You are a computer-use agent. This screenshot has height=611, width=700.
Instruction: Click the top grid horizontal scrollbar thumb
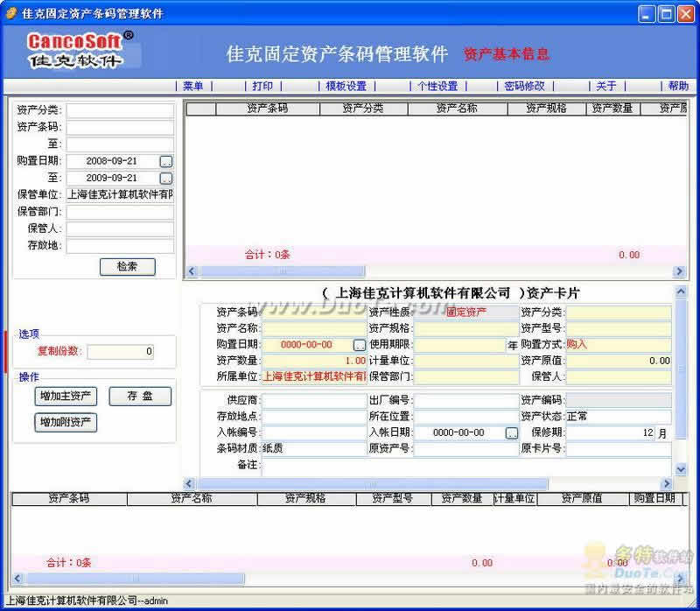[x=283, y=271]
